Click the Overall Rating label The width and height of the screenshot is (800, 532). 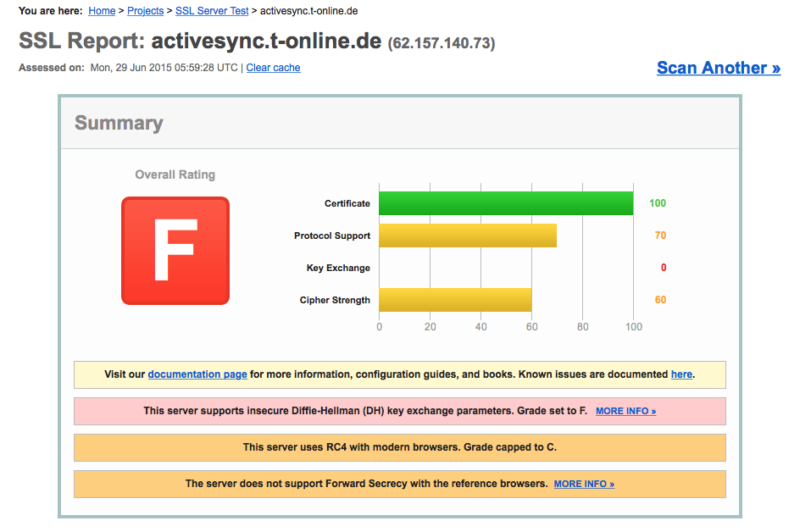coord(175,175)
